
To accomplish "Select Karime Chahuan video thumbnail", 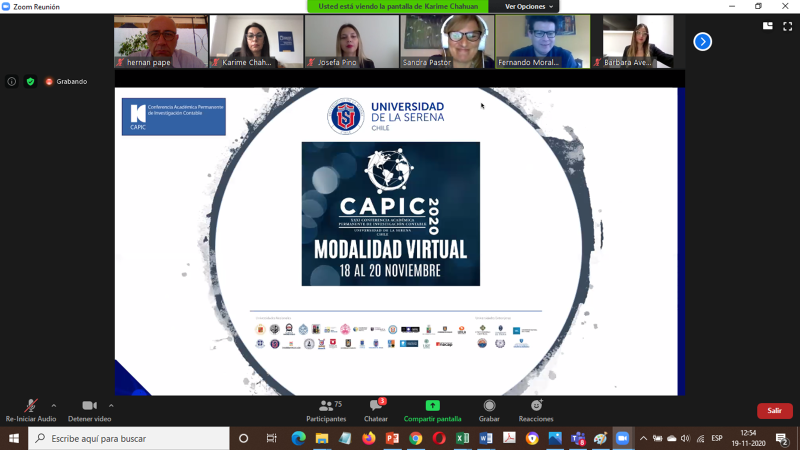I will 256,41.
